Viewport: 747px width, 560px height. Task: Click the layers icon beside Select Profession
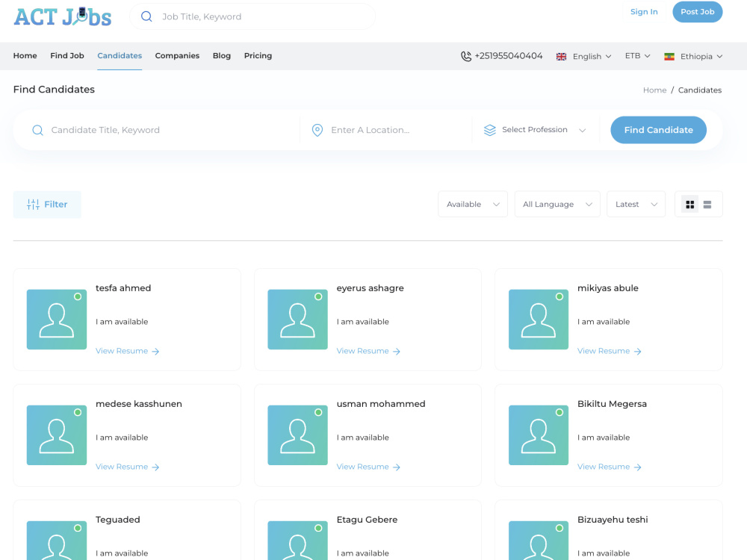[x=490, y=130]
